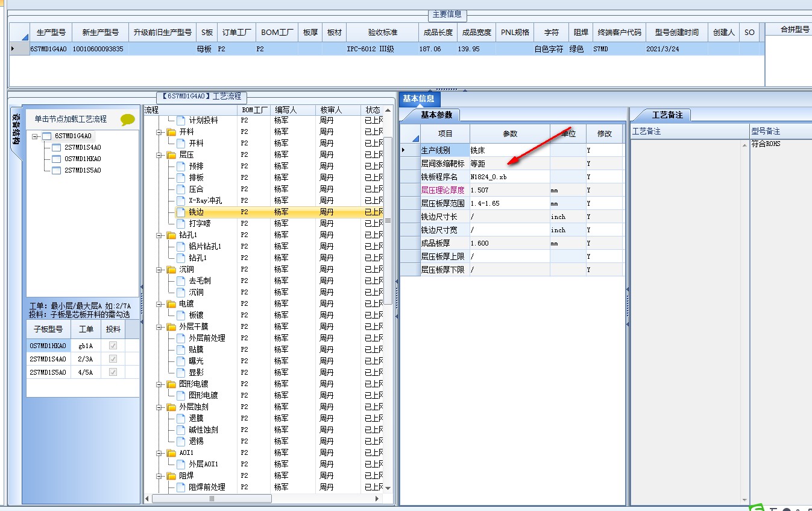This screenshot has height=511, width=812.
Task: Click the 核审人 column header in process list
Action: click(x=339, y=110)
